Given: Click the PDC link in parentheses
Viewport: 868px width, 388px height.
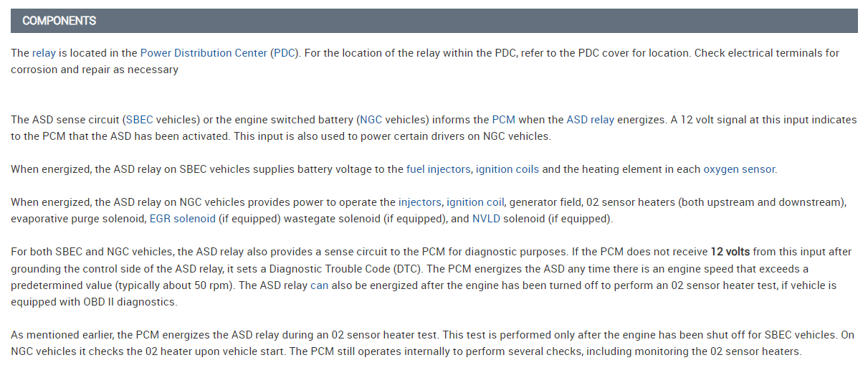Looking at the screenshot, I should click(284, 53).
